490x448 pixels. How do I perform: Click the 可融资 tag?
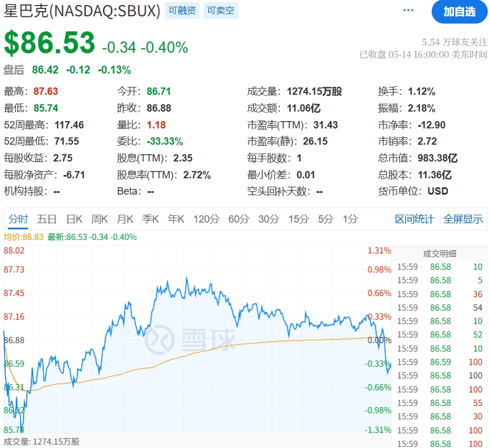(x=182, y=11)
